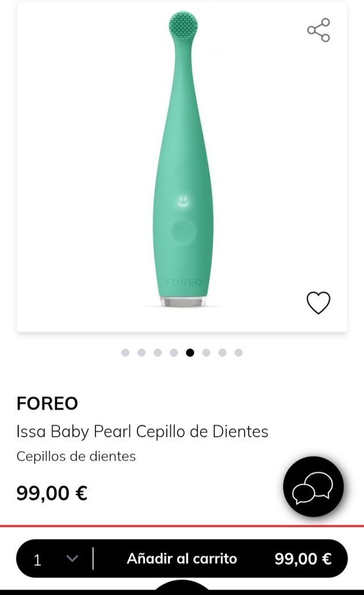The width and height of the screenshot is (364, 595).
Task: Select the fifth carousel dot
Action: point(191,352)
